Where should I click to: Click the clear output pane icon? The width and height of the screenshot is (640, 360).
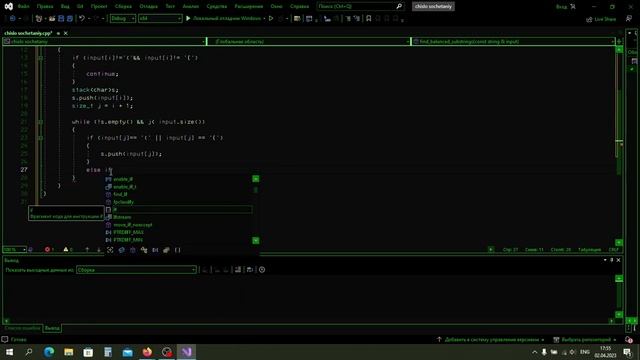point(238,269)
